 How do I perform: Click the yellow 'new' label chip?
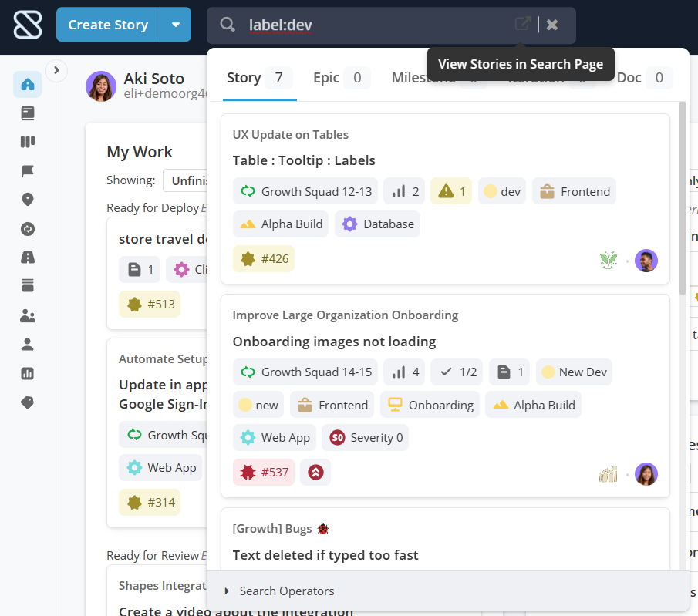258,405
